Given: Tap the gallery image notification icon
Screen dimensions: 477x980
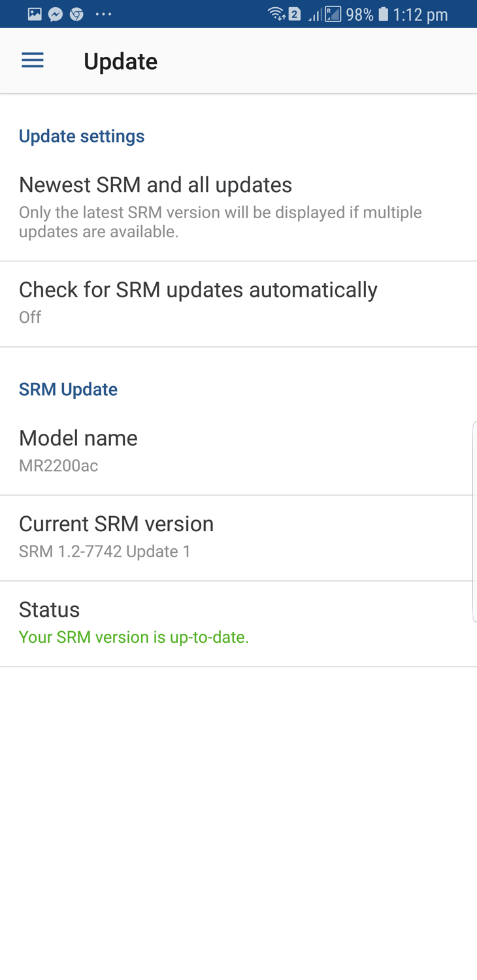Looking at the screenshot, I should click(35, 14).
